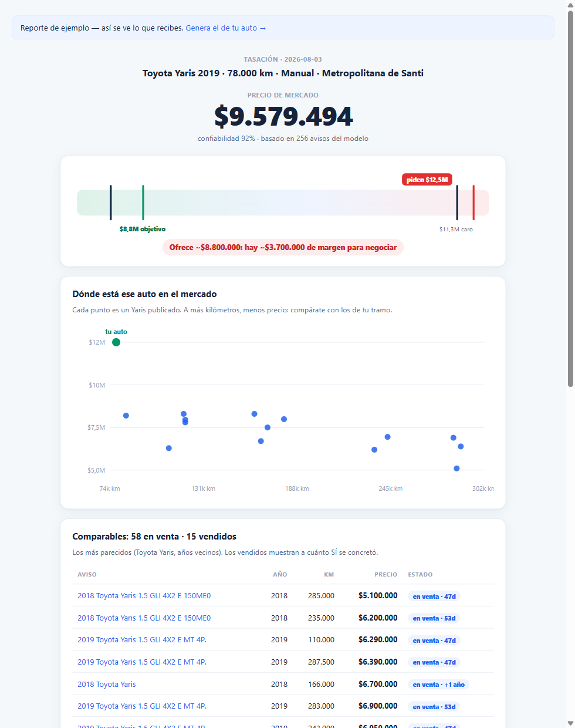Click the 'en venta · 53d' badge in the $6.200.000 row
The image size is (575, 728).
point(434,618)
